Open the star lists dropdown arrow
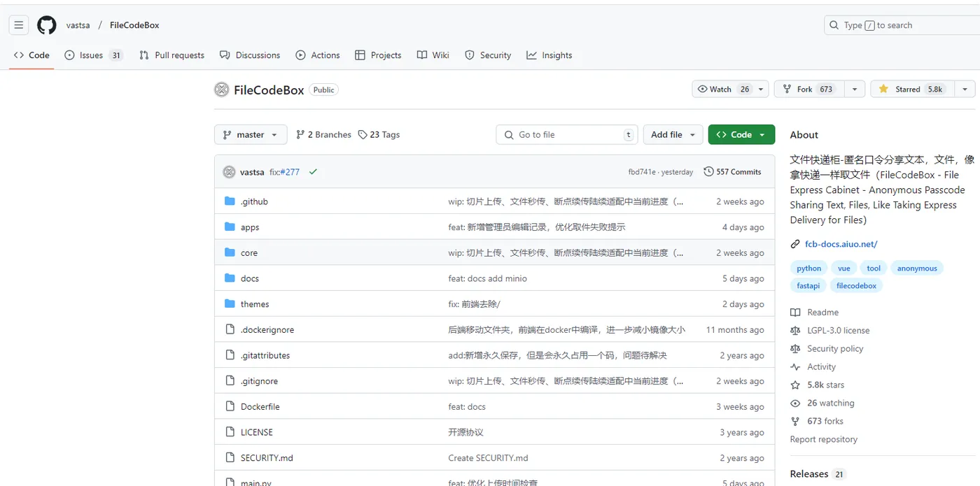The width and height of the screenshot is (980, 486). click(x=965, y=90)
